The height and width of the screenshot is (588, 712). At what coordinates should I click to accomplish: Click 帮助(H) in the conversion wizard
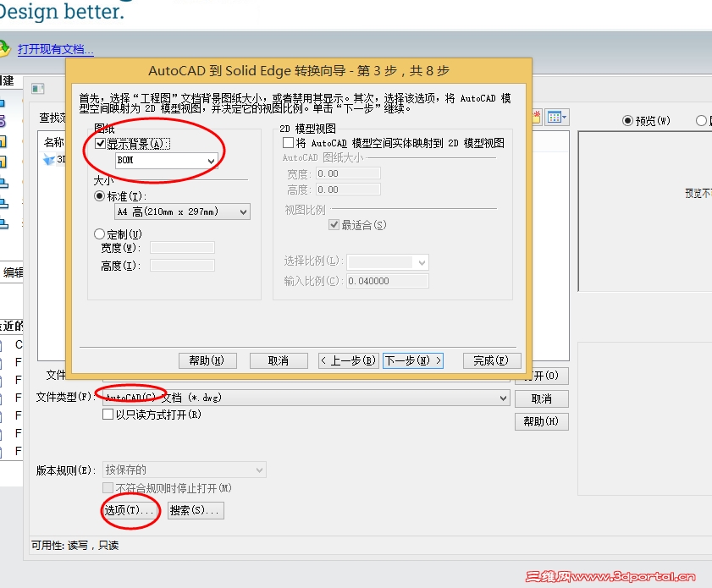point(207,360)
